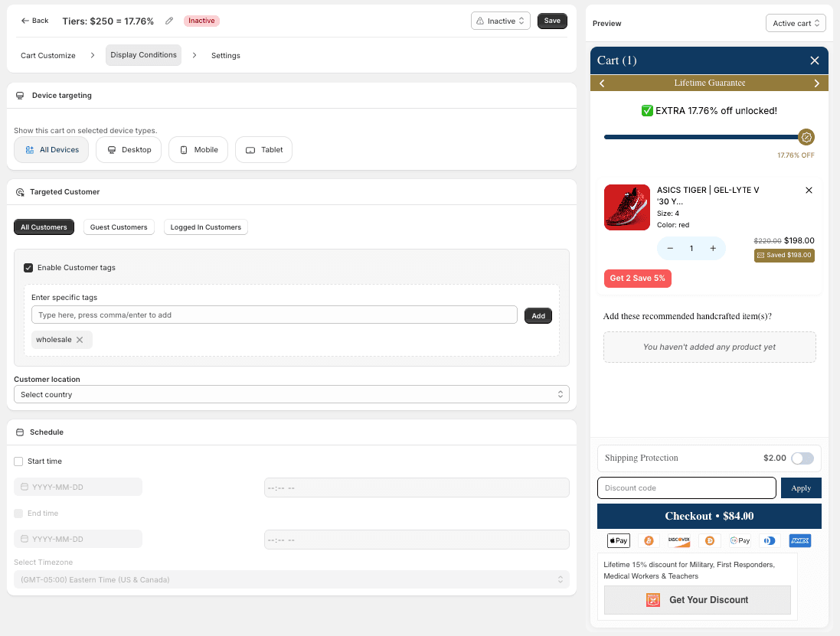Show previous announcement in banner

[602, 83]
